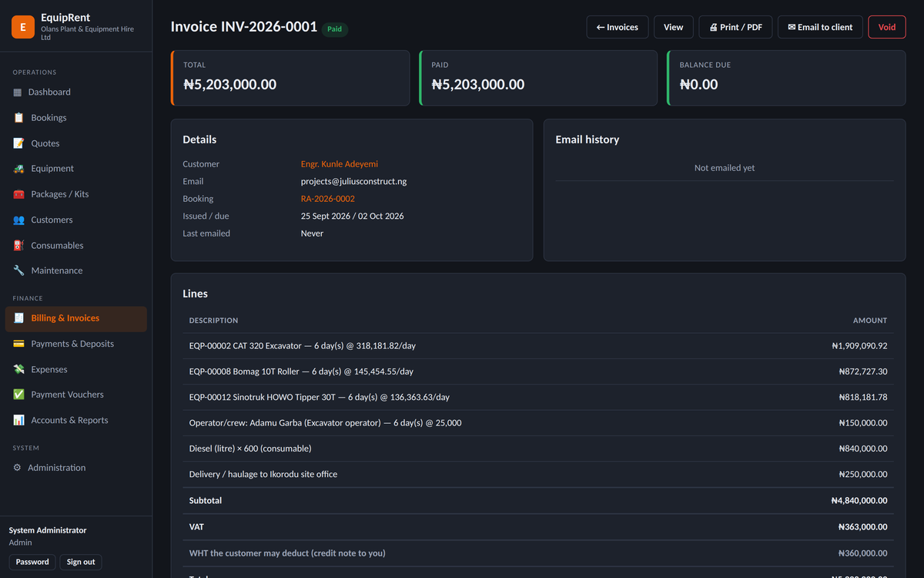Click the BALANCE DUE ₦0.00 card
924x578 pixels.
[x=786, y=78]
